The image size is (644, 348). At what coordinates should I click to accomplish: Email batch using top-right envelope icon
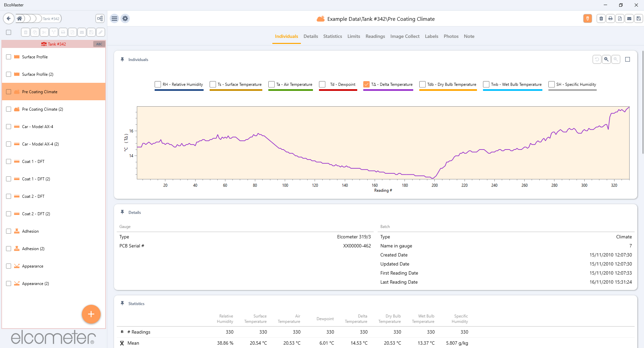pos(629,19)
